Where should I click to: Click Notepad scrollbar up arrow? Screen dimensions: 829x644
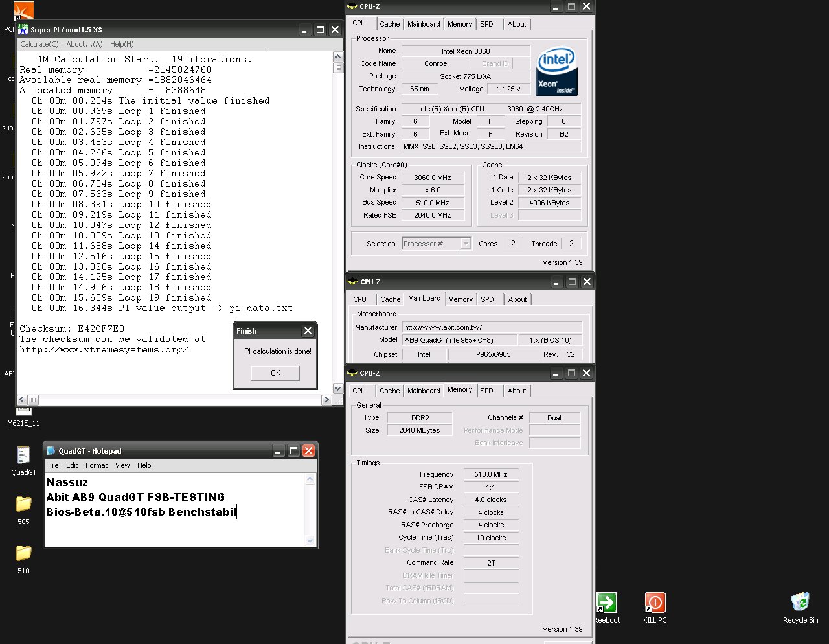click(310, 479)
